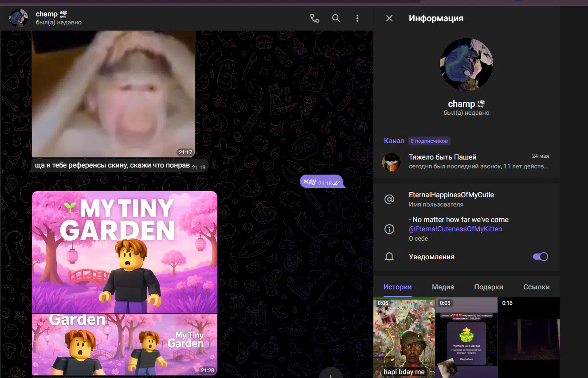Click the info circle icon beside bio

[x=389, y=229]
